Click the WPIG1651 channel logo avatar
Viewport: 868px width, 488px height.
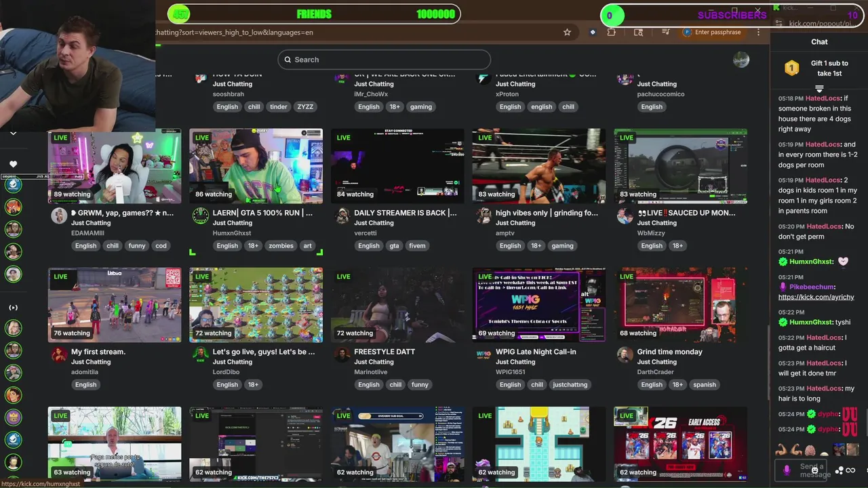[484, 354]
